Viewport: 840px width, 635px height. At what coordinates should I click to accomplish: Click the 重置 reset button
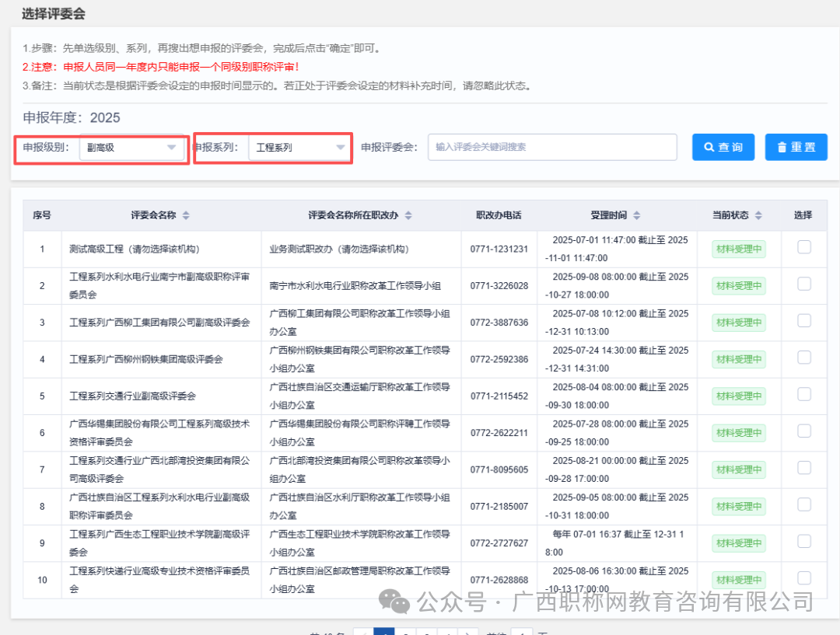(796, 147)
